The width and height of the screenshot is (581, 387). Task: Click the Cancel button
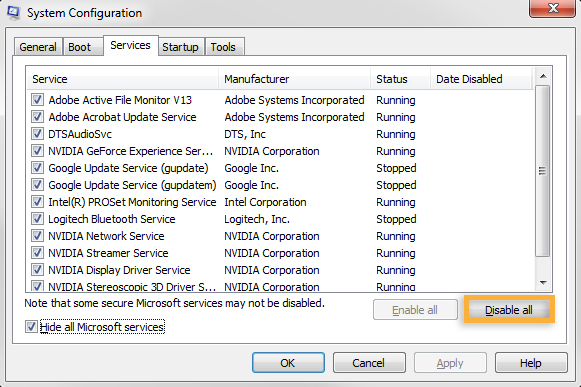click(x=369, y=363)
